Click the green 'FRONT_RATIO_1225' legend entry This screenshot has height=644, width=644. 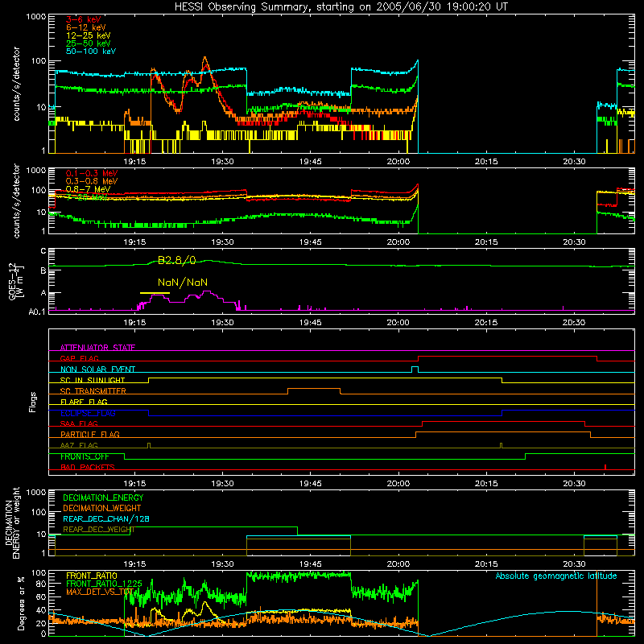tap(104, 584)
